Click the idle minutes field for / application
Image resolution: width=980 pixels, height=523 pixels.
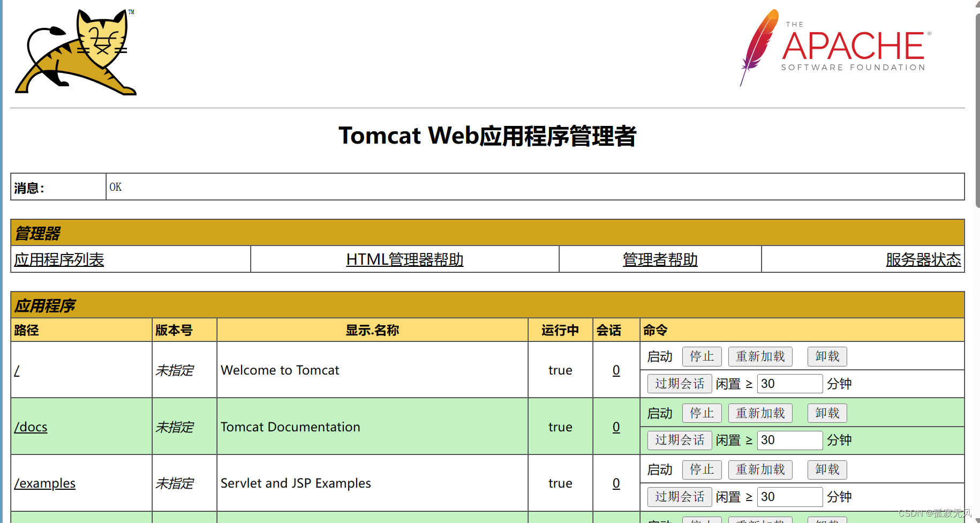click(790, 384)
